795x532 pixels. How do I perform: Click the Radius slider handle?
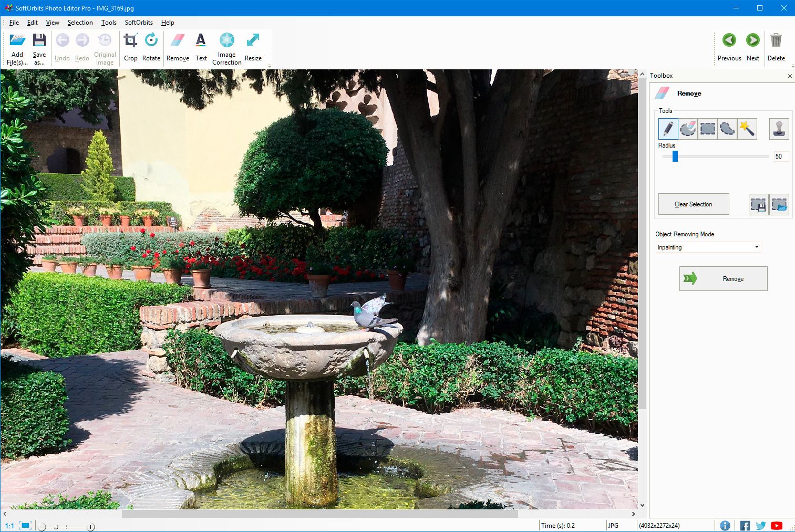[675, 156]
